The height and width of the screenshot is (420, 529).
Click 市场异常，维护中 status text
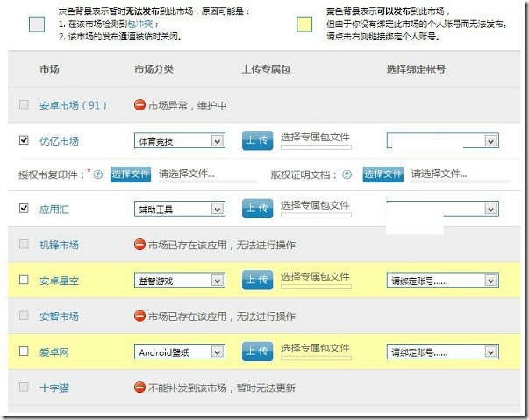188,105
